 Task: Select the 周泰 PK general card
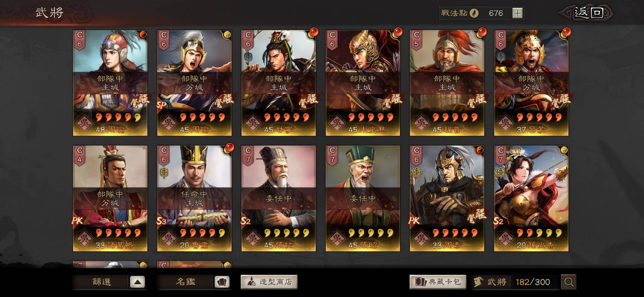pos(447,199)
